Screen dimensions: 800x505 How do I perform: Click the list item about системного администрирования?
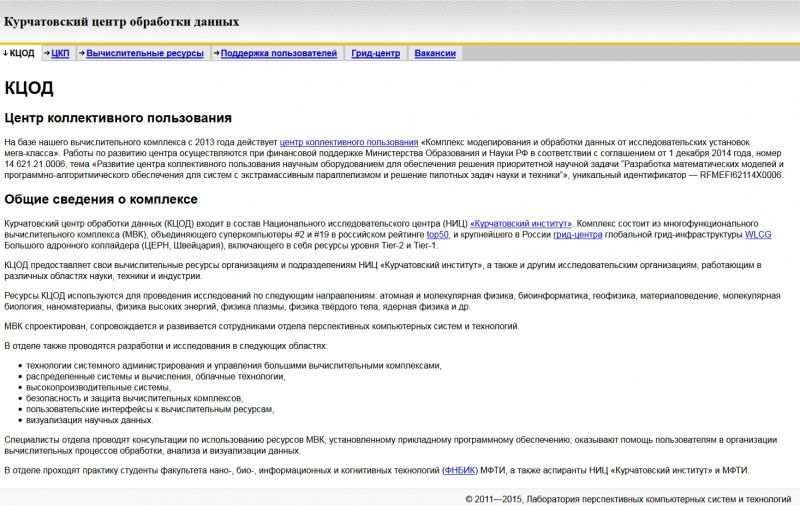coord(234,366)
